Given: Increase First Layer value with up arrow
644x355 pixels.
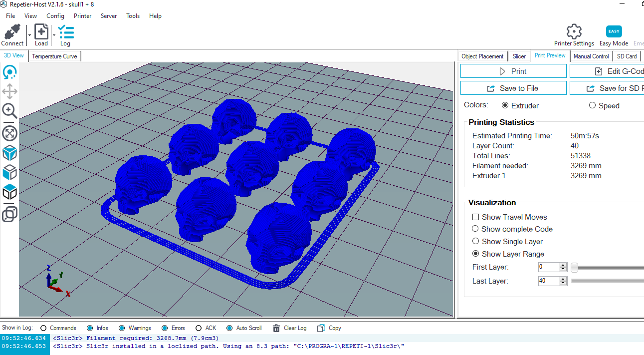Looking at the screenshot, I should coord(564,265).
